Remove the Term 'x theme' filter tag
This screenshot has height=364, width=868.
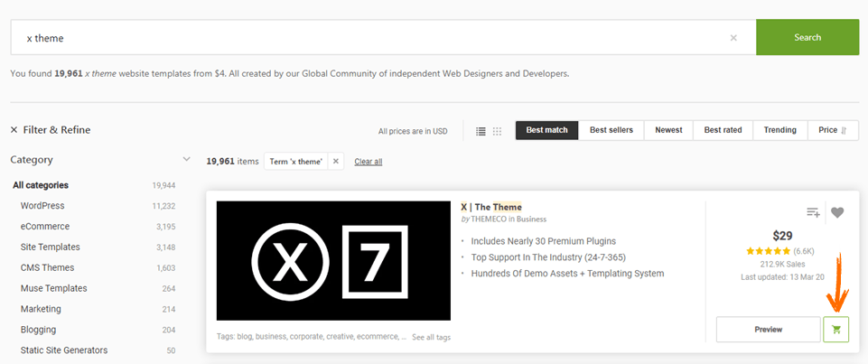tap(335, 162)
